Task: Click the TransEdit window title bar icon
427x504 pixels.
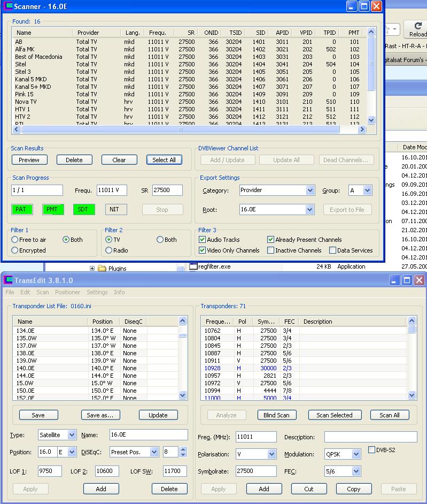Action: click(x=8, y=280)
